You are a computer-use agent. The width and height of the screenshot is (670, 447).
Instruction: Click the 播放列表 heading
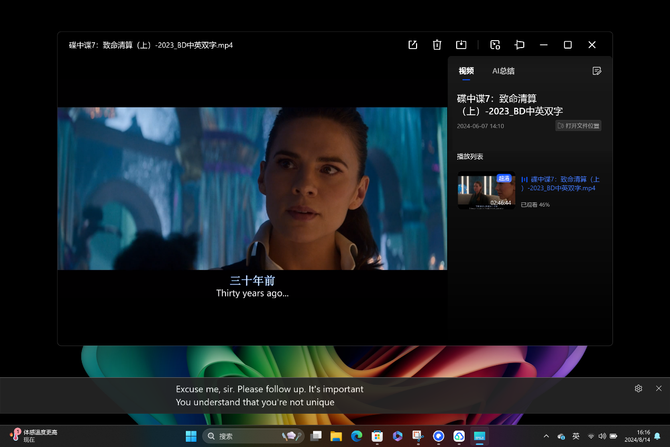[x=470, y=156]
